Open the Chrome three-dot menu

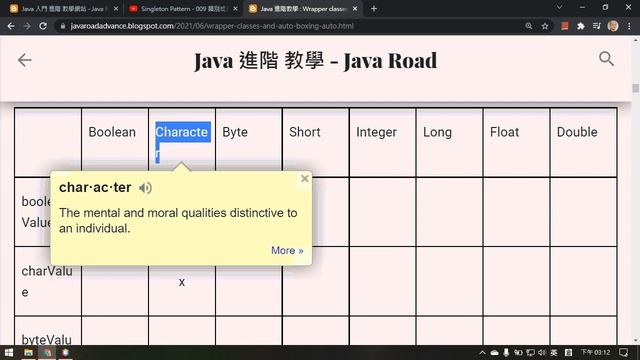click(x=629, y=26)
